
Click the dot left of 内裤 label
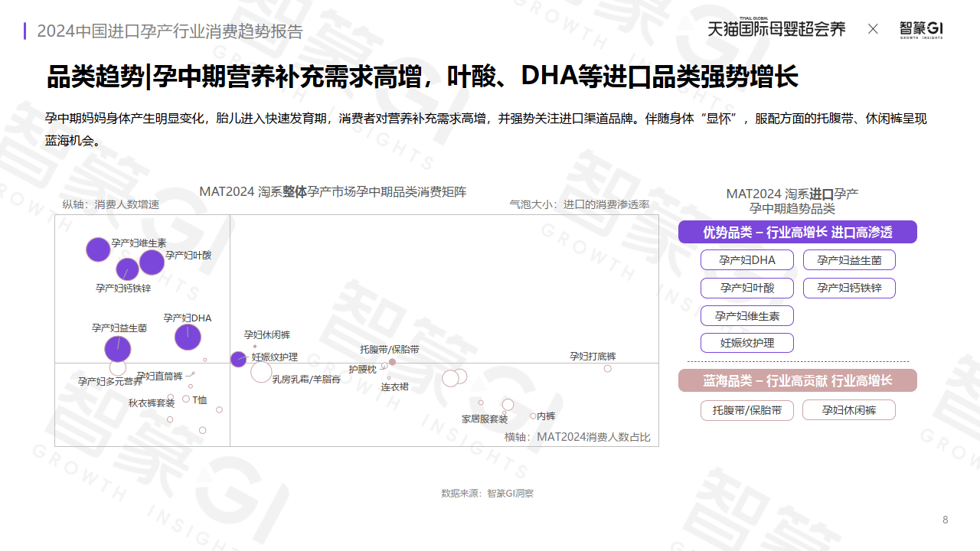point(533,416)
